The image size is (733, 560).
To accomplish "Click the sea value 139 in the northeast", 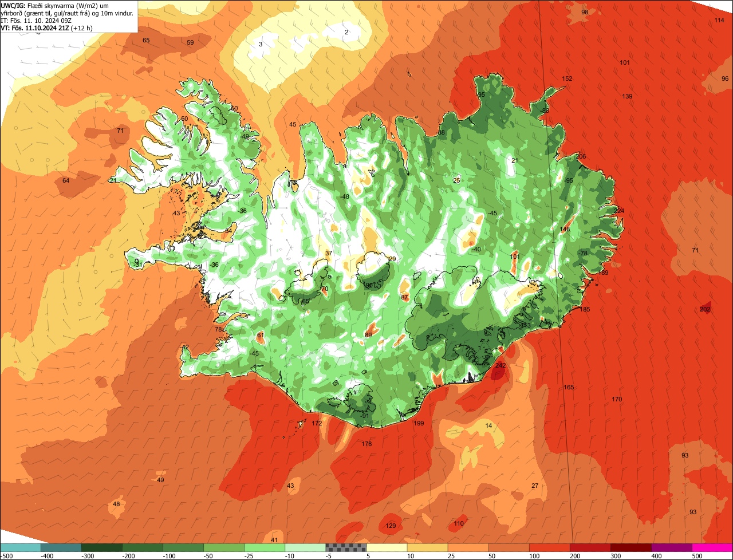I will click(628, 97).
